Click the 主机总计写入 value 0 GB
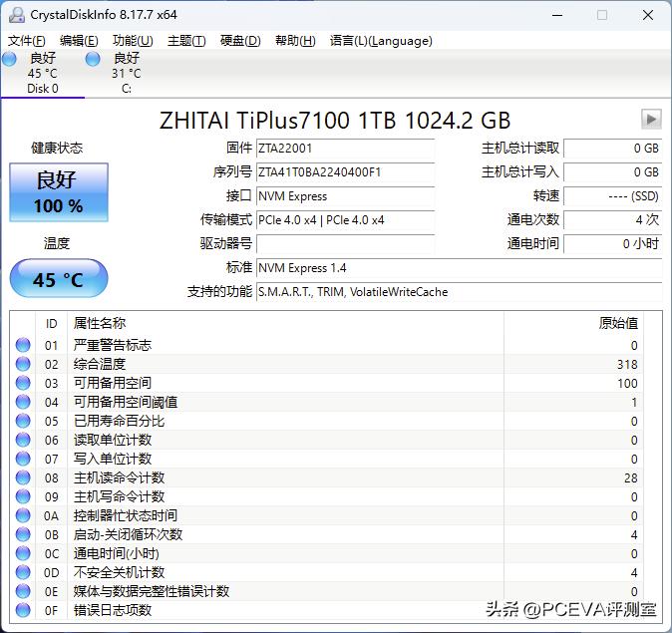672x633 pixels. 613,172
